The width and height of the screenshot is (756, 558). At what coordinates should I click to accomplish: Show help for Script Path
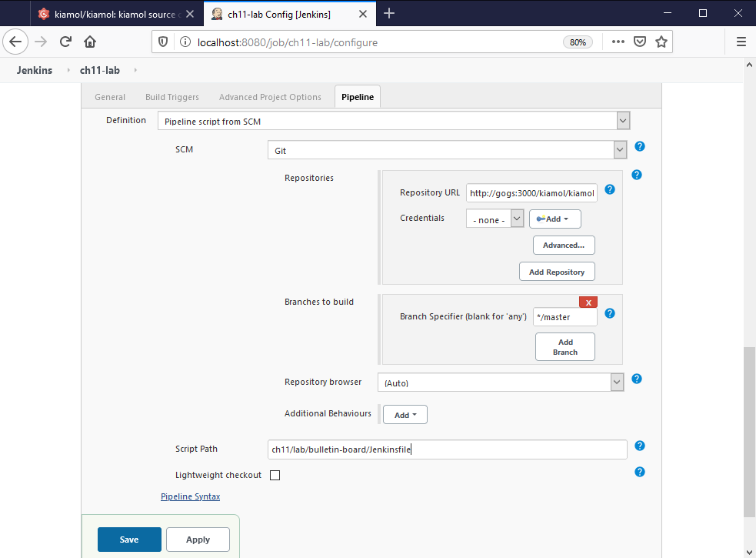639,446
